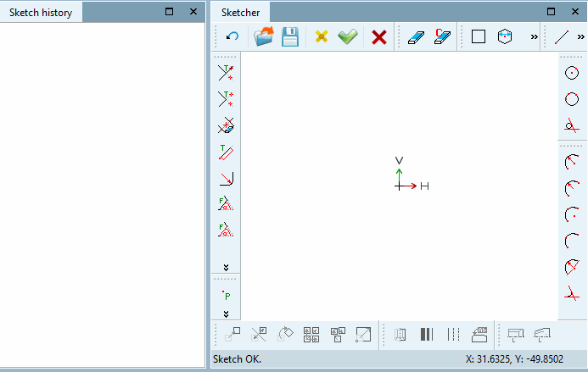588x372 pixels.
Task: Expand overflow chevron below the P tool
Action: (226, 314)
